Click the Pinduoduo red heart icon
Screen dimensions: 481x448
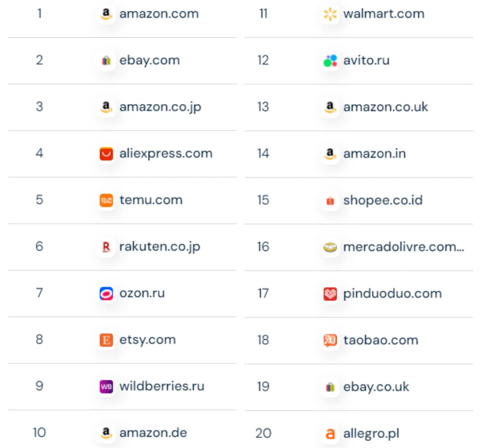pos(330,294)
